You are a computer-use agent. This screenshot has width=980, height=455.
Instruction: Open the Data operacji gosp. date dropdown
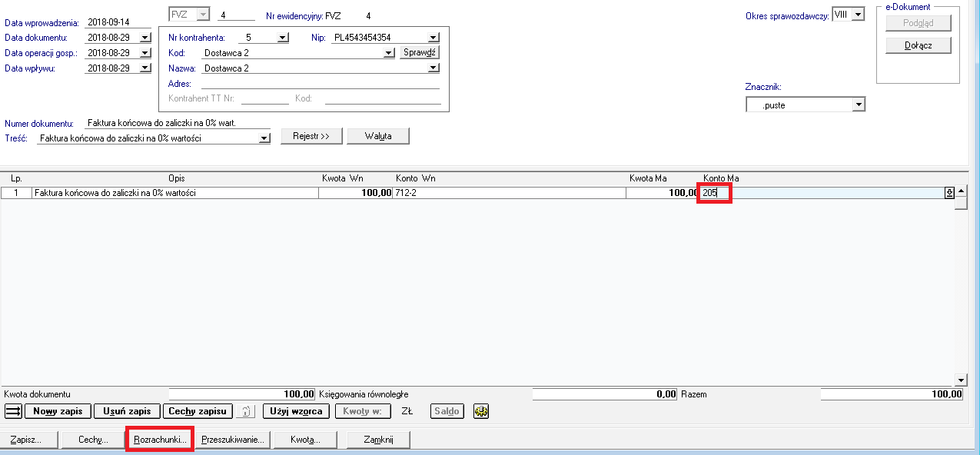pyautogui.click(x=145, y=53)
